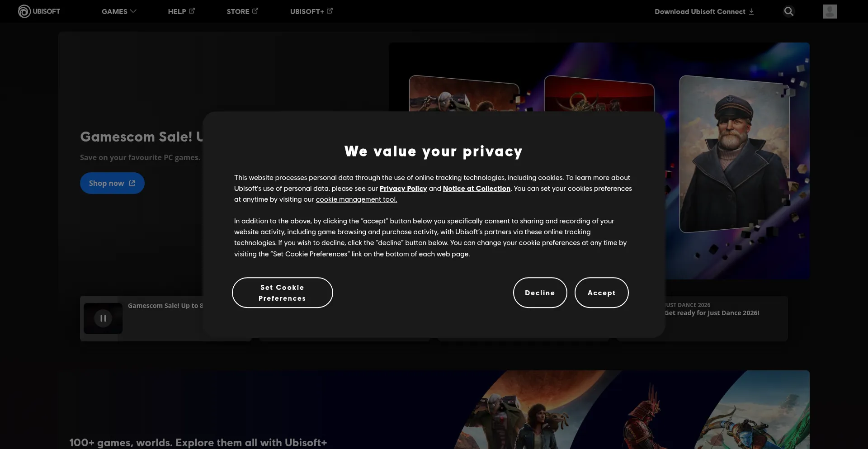This screenshot has height=449, width=868.
Task: Open the user account avatar icon
Action: pyautogui.click(x=830, y=11)
